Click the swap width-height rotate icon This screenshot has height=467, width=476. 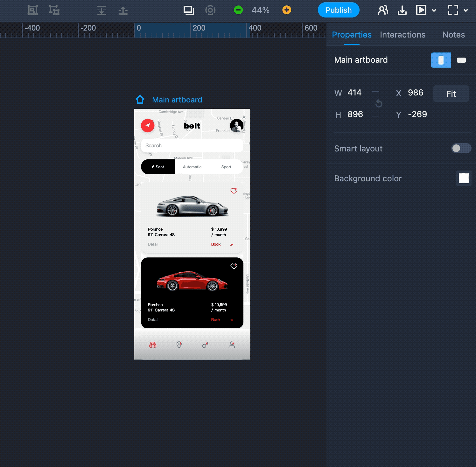tap(379, 103)
